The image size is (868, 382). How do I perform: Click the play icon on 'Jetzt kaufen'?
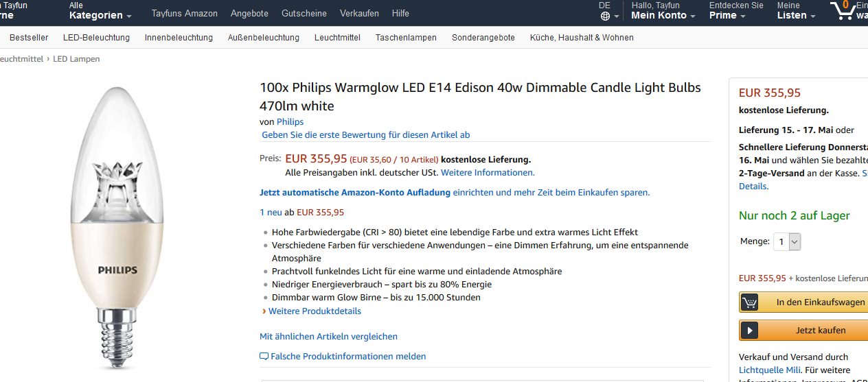coord(749,331)
